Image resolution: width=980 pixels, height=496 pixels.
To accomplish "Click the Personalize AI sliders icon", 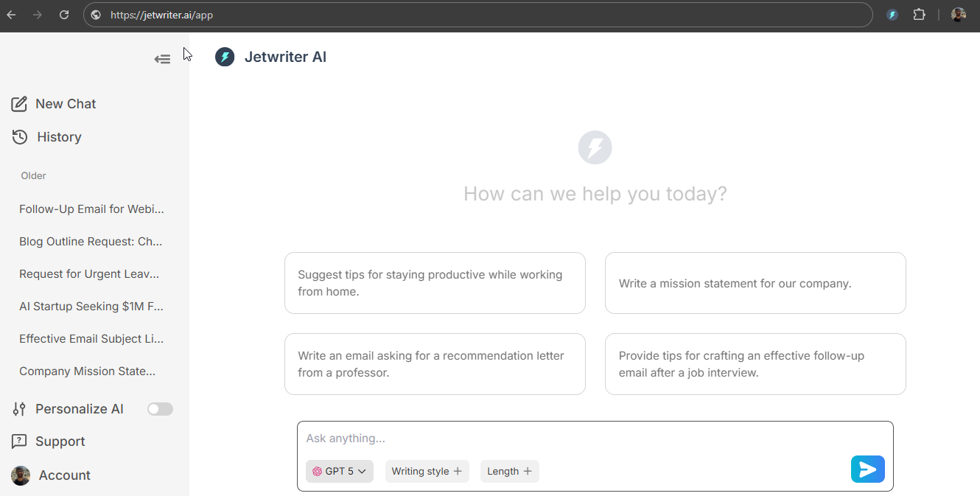I will pyautogui.click(x=19, y=409).
